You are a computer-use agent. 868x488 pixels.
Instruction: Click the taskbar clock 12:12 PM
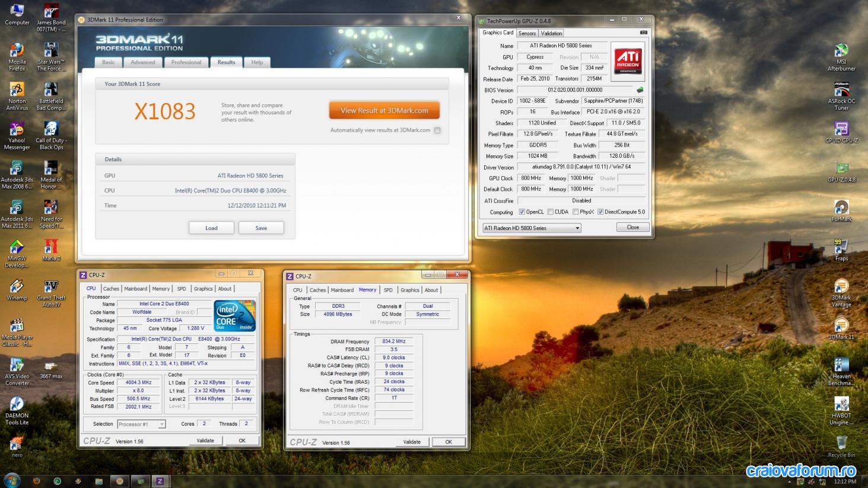845,481
